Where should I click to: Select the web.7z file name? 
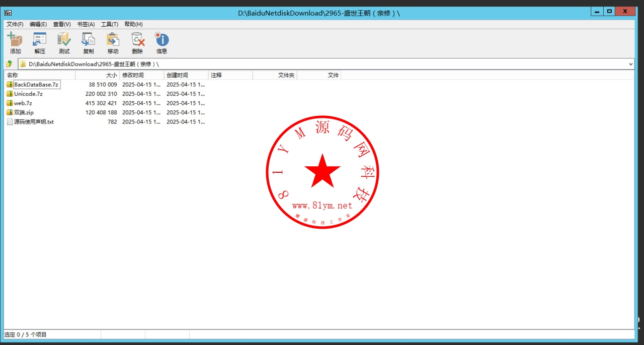pos(23,103)
